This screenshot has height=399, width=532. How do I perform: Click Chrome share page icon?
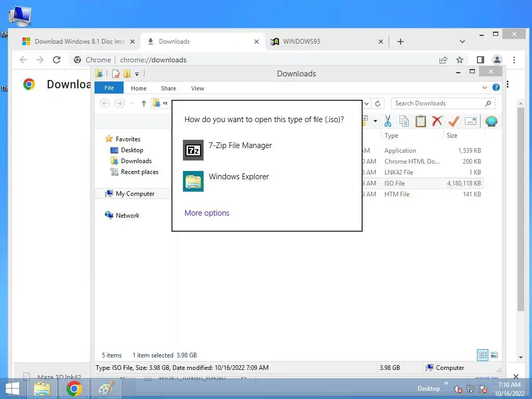(443, 60)
